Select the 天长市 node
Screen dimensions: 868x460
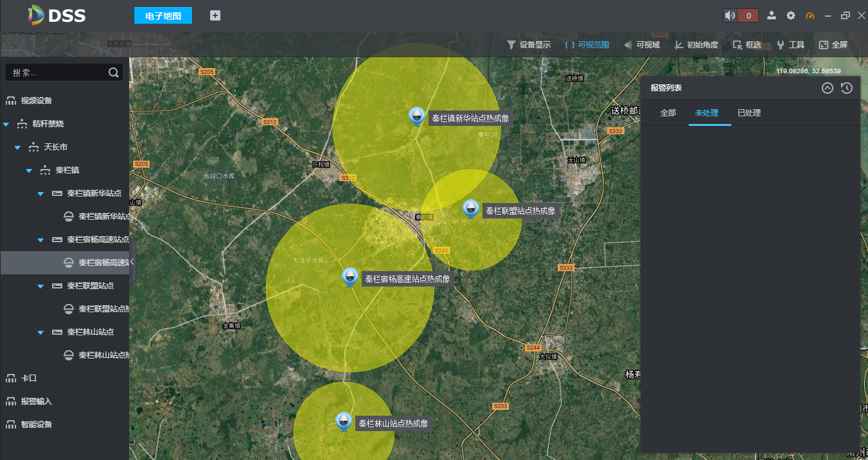tap(56, 147)
